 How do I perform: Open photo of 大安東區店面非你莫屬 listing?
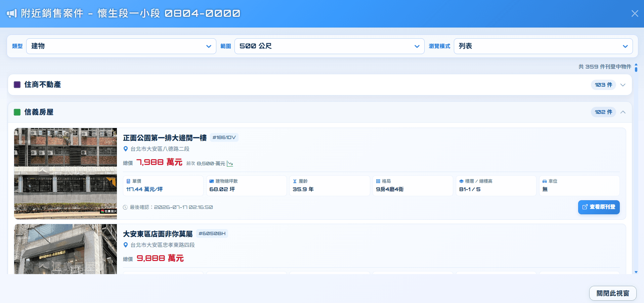(x=66, y=249)
